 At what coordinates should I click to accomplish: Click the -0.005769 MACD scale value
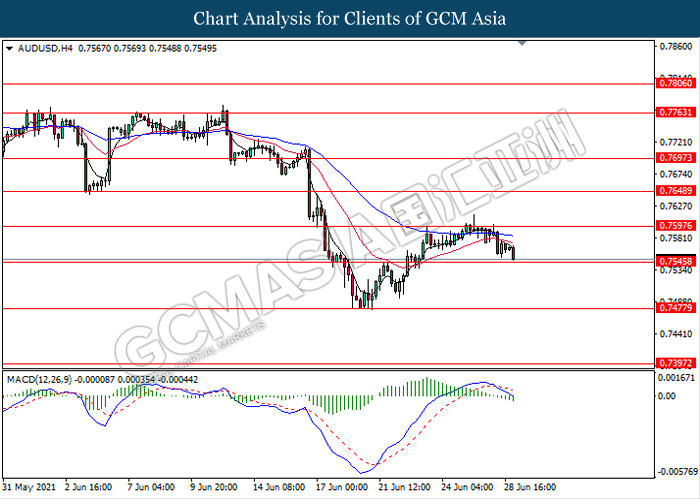pos(678,471)
